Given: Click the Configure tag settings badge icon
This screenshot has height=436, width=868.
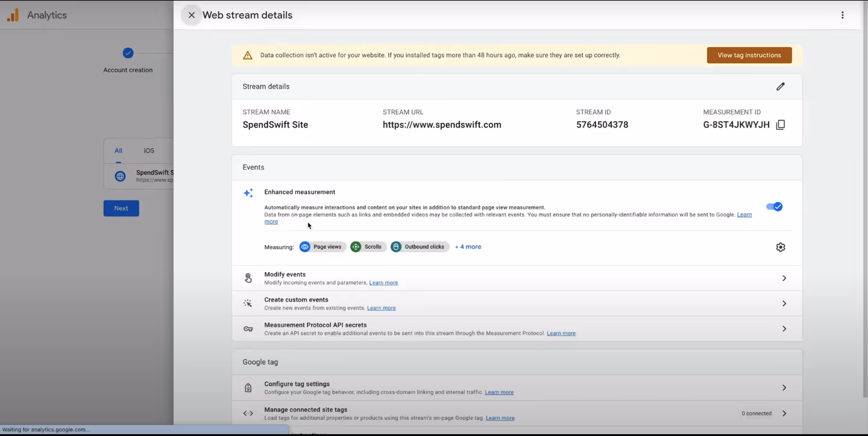Looking at the screenshot, I should (x=248, y=388).
